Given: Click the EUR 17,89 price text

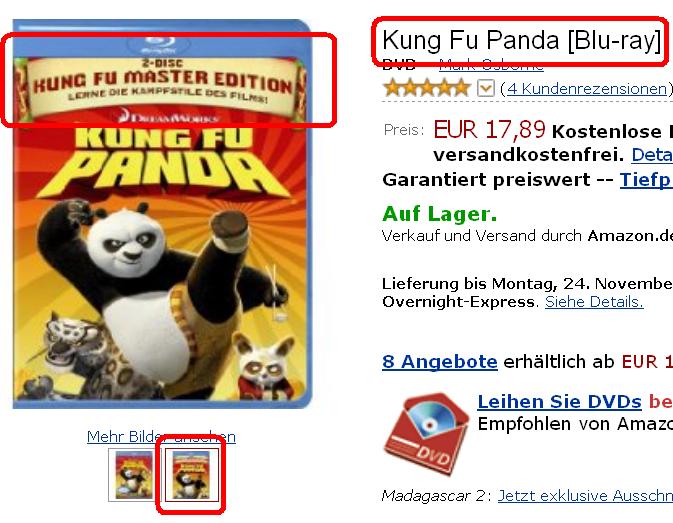Looking at the screenshot, I should (489, 130).
